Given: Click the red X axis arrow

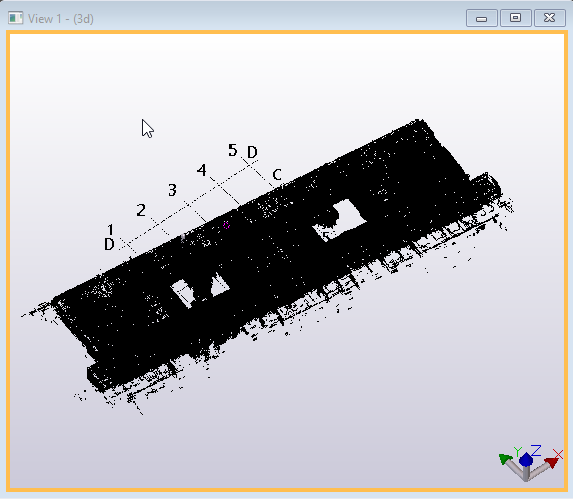Looking at the screenshot, I should point(551,462).
